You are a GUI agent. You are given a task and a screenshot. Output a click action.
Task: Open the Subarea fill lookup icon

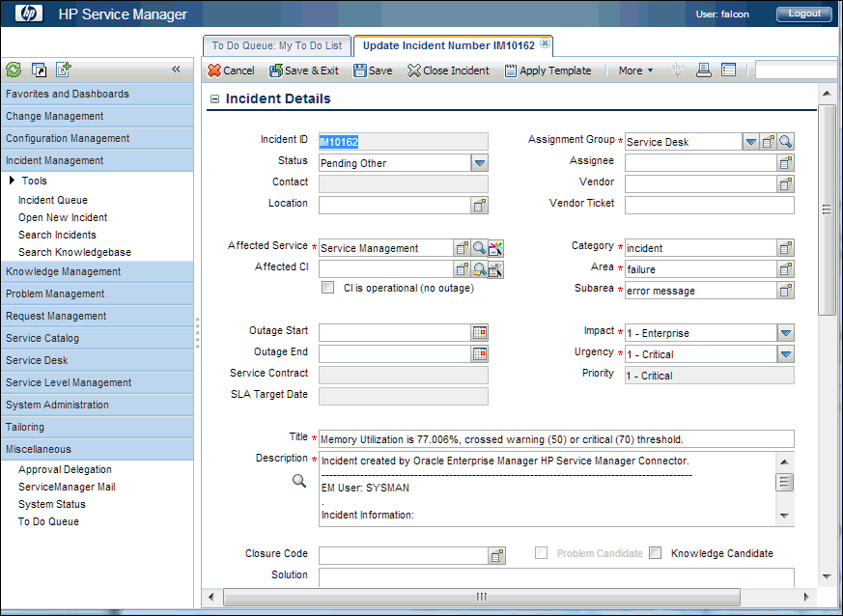pos(785,291)
